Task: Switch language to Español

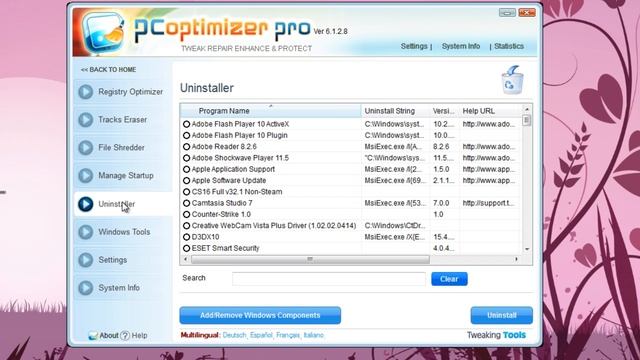Action: click(261, 335)
